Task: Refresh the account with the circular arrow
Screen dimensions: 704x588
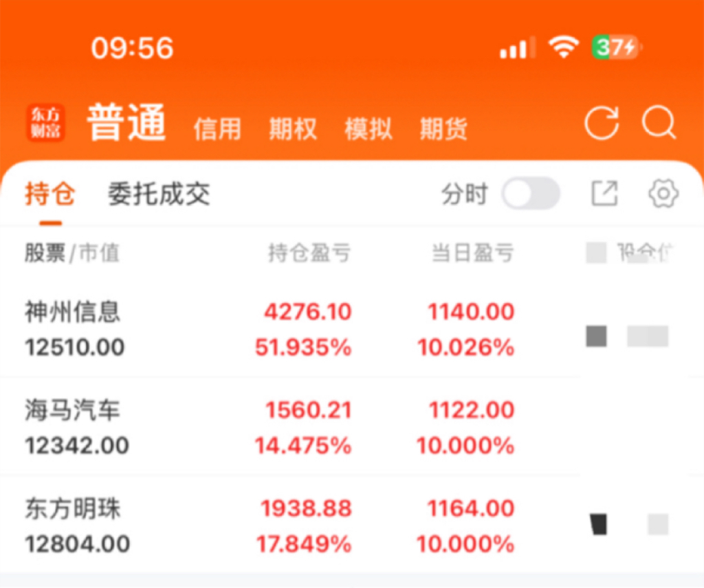Action: (x=602, y=122)
